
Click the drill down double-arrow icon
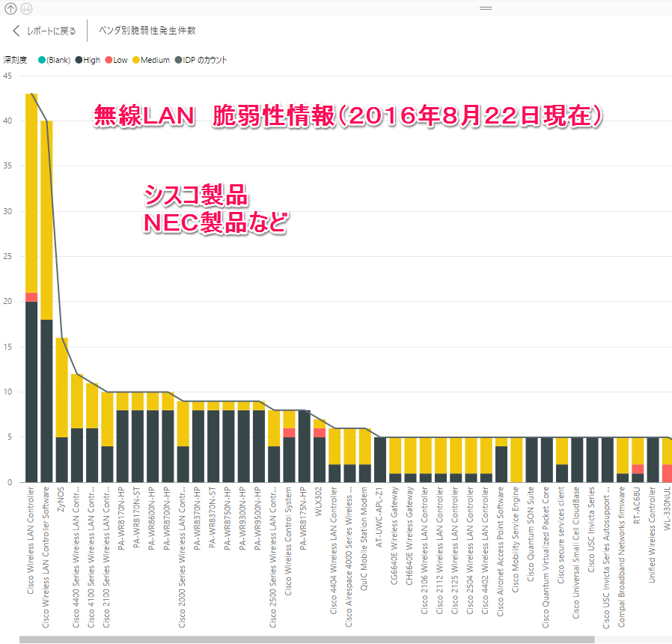(x=26, y=8)
